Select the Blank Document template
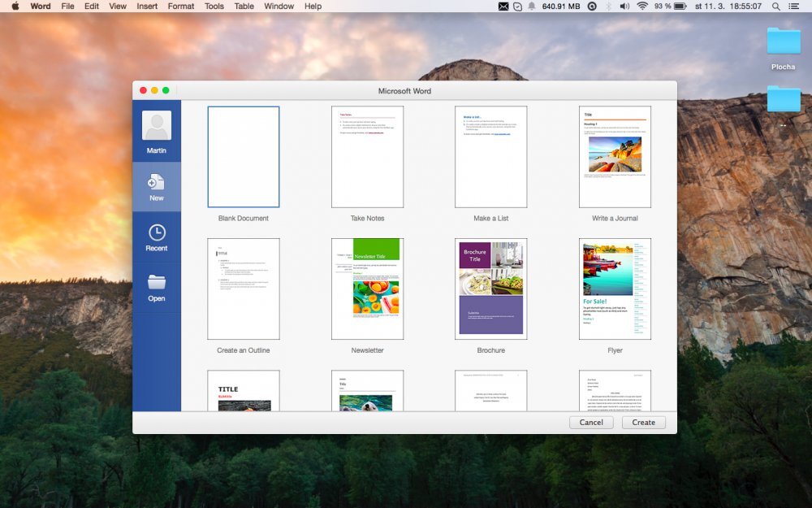The height and width of the screenshot is (508, 812). [x=244, y=157]
